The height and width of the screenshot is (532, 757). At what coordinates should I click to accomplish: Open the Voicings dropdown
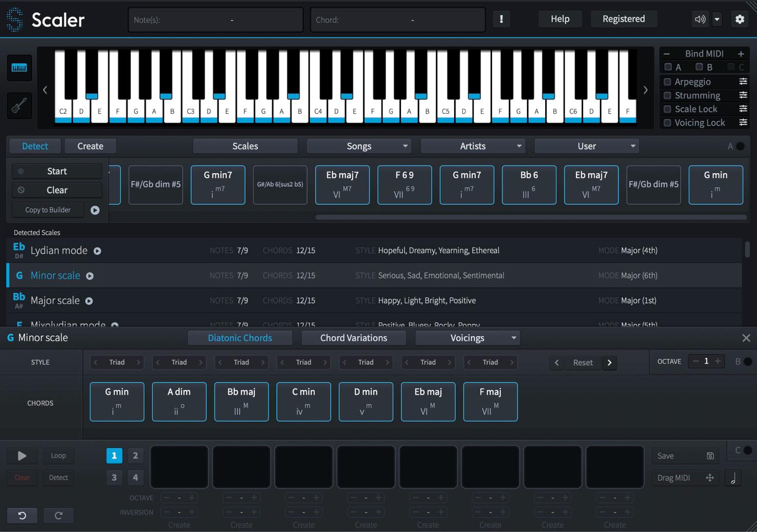tap(467, 338)
